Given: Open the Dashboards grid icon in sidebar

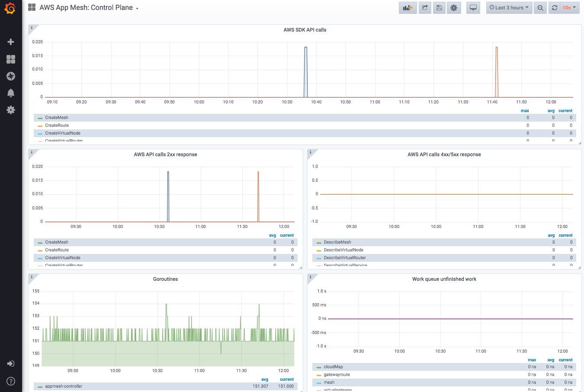Looking at the screenshot, I should pos(11,59).
